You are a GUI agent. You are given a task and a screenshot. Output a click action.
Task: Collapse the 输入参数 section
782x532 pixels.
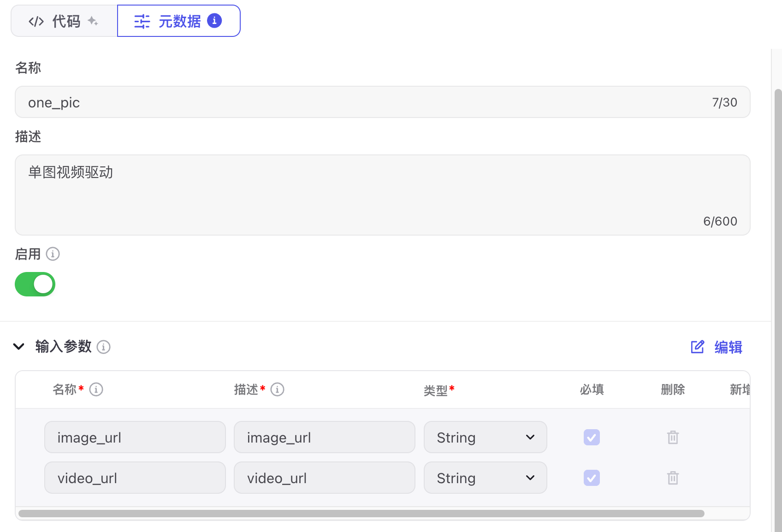(19, 346)
